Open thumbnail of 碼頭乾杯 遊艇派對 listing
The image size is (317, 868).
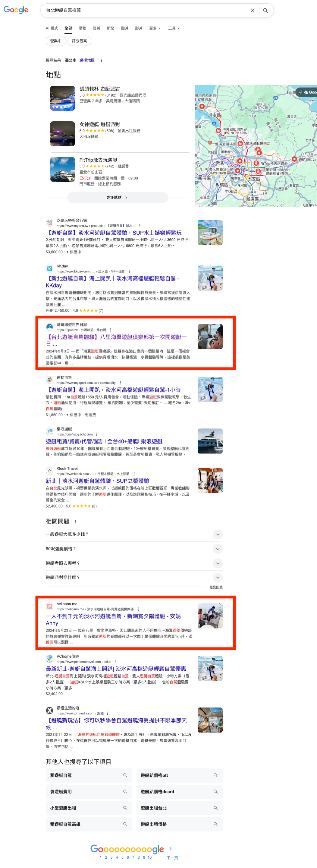[63, 98]
